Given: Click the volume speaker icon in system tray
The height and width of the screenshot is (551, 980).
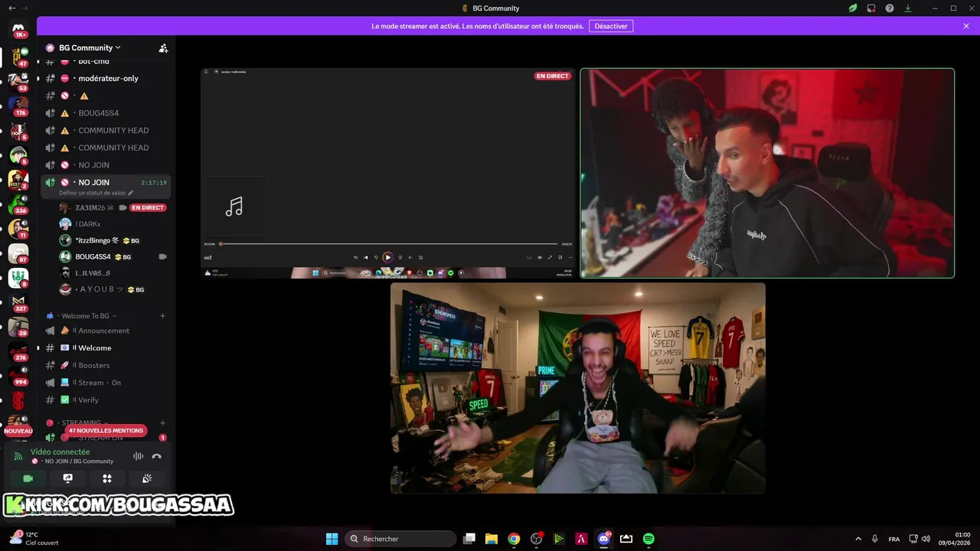Looking at the screenshot, I should click(926, 539).
